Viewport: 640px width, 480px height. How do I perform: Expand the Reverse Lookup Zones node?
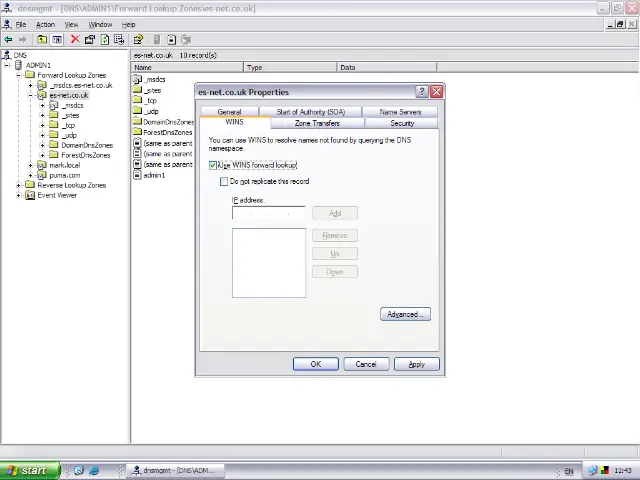[18, 185]
